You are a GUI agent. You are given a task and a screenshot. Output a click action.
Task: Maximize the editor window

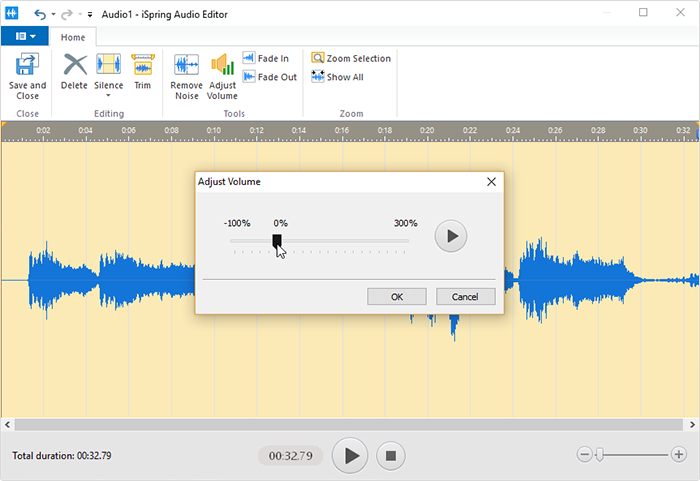click(643, 12)
